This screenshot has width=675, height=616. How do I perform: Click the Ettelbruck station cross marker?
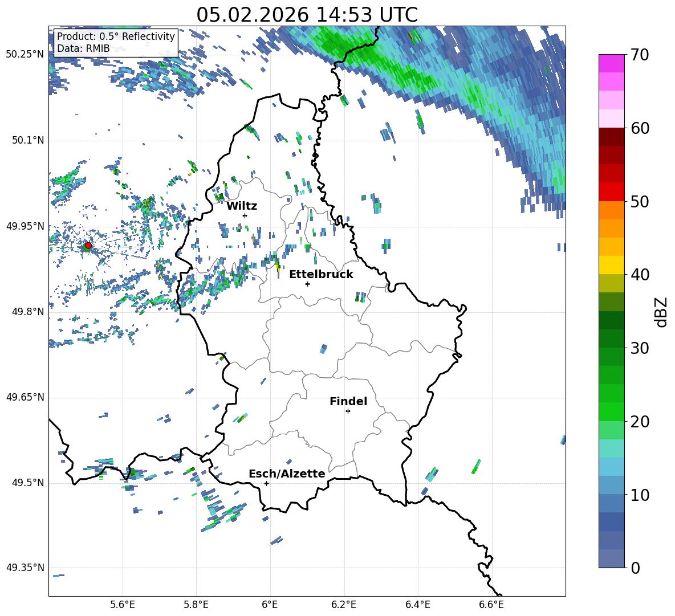coord(307,284)
